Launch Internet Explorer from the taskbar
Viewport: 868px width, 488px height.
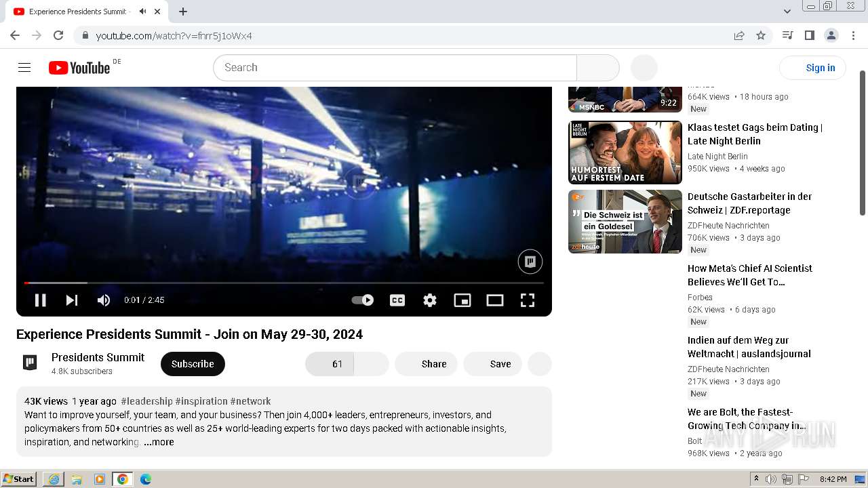coord(54,479)
